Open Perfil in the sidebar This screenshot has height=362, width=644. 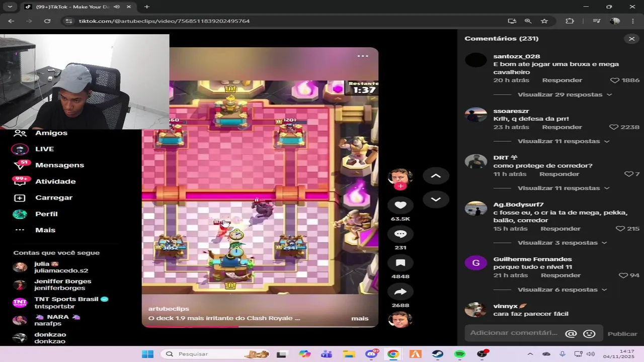pos(46,214)
